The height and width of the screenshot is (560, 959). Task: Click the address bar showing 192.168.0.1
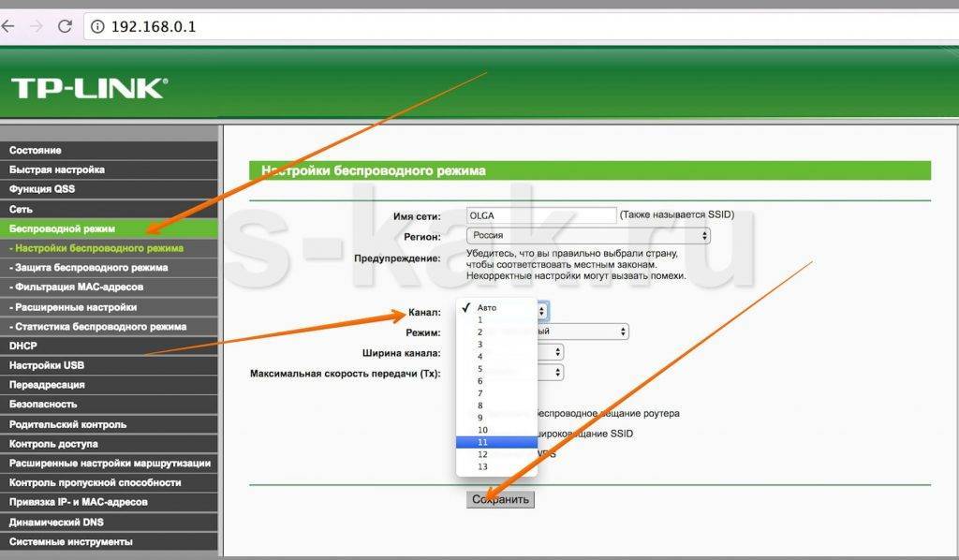[521, 26]
